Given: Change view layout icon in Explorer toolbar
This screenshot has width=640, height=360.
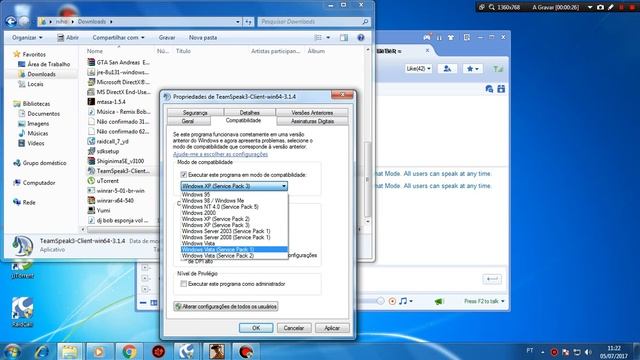Looking at the screenshot, I should pos(318,38).
